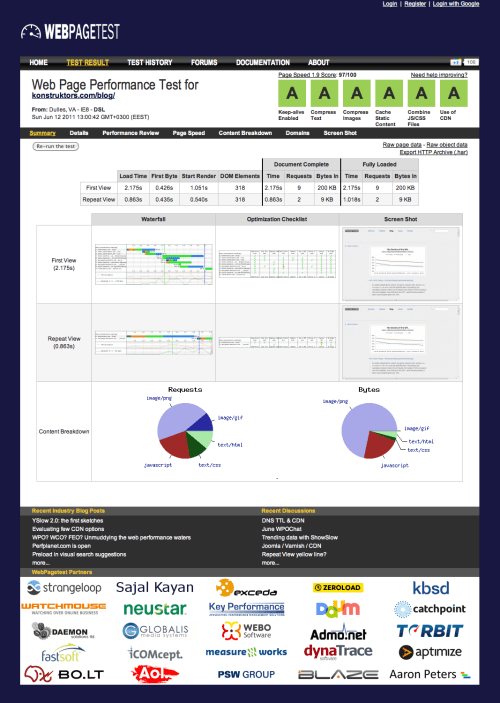Switch to the Performance Review tab
Viewport: 500px width, 703px height.
130,133
